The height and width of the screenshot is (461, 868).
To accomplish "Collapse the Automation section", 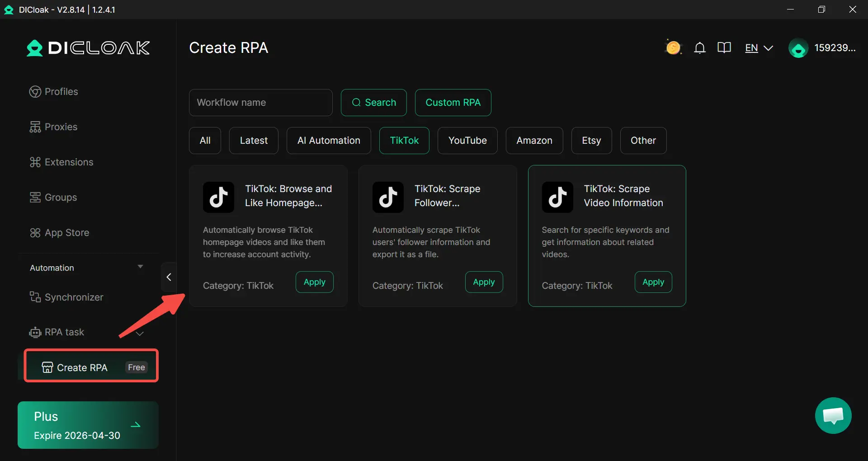I will pyautogui.click(x=140, y=267).
